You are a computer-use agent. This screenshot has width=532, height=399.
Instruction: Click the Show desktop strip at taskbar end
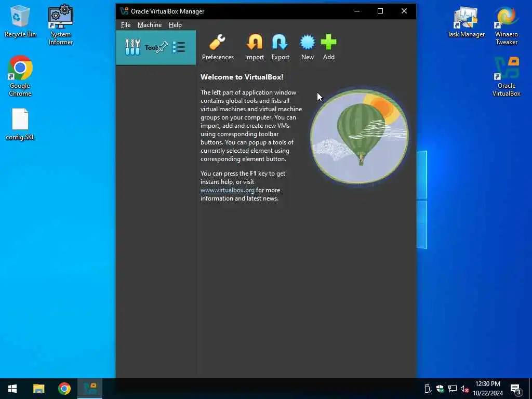point(530,389)
